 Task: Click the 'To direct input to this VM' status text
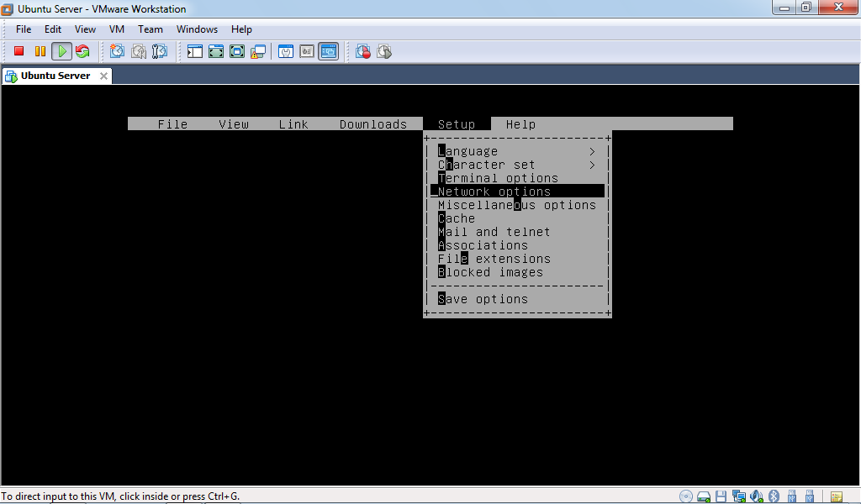pyautogui.click(x=120, y=496)
